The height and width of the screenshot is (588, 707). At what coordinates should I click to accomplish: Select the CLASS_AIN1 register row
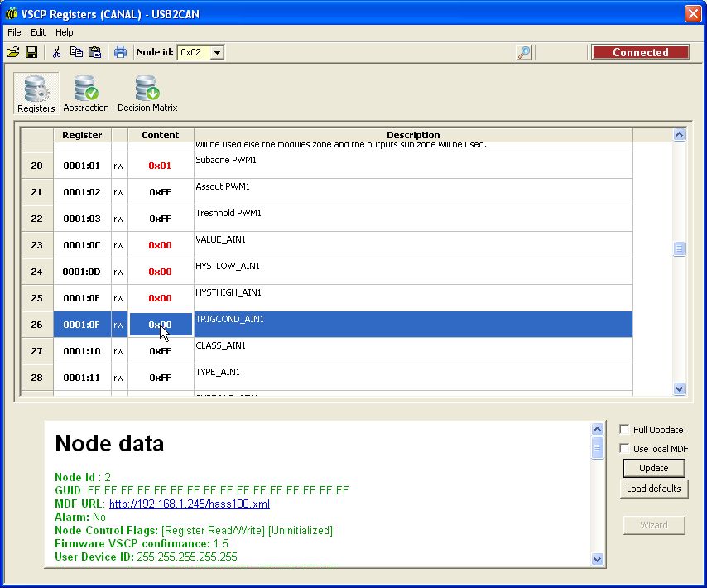coord(412,350)
